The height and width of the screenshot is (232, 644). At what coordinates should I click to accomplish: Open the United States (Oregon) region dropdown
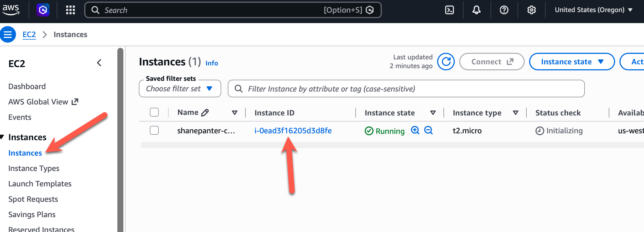(594, 10)
